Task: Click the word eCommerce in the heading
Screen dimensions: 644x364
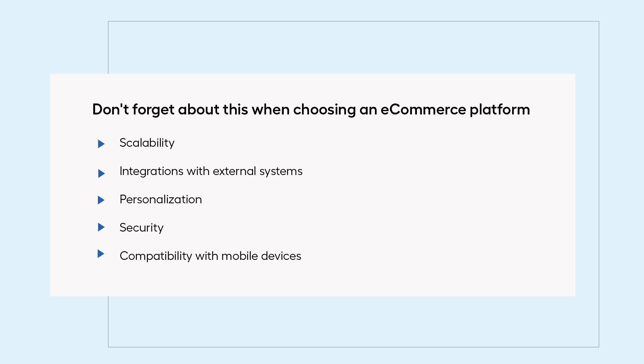Action: pos(423,109)
